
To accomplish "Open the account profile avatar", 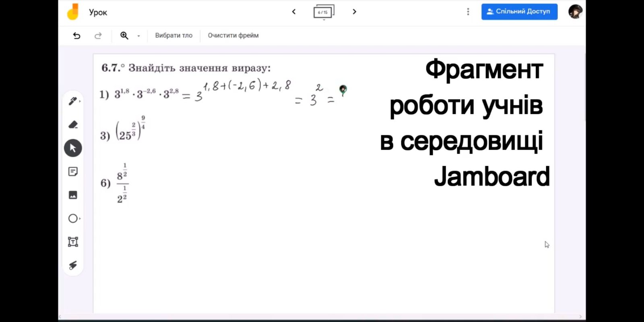I will [x=575, y=12].
